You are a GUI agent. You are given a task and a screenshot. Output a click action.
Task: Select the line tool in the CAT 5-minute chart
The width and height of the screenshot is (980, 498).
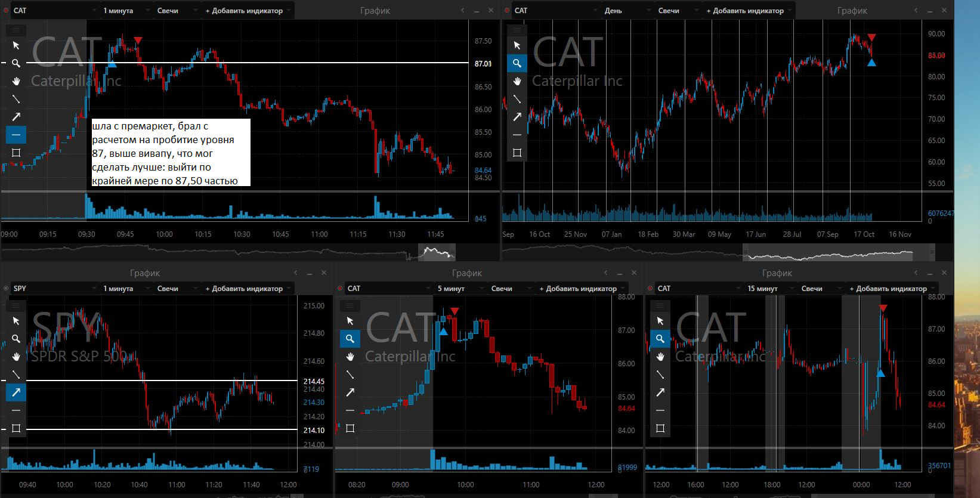[x=350, y=375]
